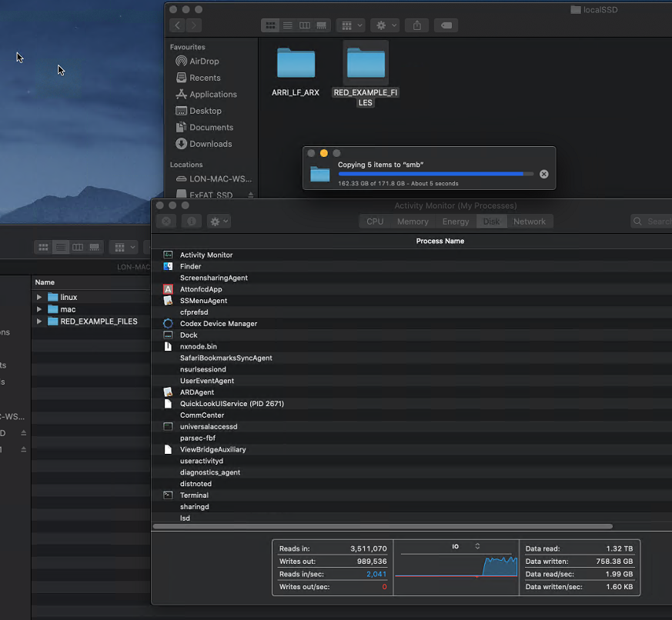The image size is (672, 620).
Task: Select QuickLookUIService (PID 2671) process
Action: click(x=412, y=404)
